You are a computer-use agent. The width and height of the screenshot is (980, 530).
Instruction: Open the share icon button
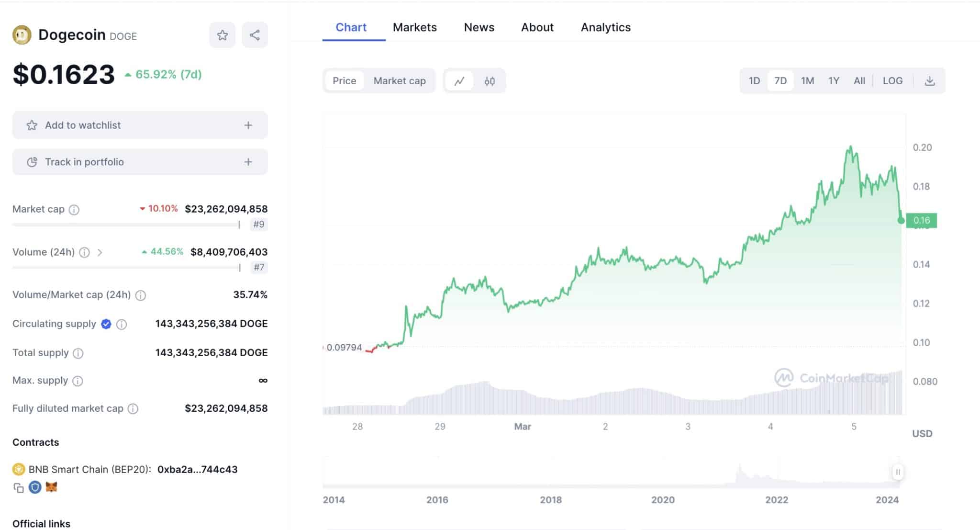click(255, 35)
